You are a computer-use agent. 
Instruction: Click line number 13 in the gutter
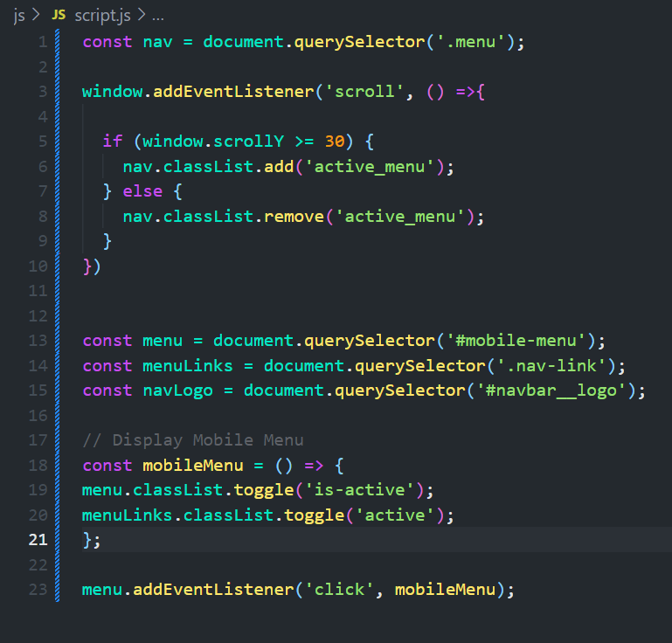tap(38, 341)
